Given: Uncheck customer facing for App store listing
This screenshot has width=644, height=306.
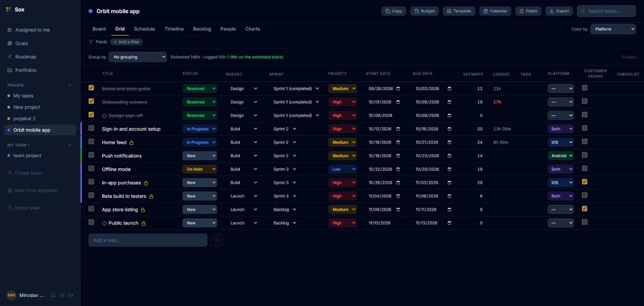Looking at the screenshot, I should (x=584, y=209).
